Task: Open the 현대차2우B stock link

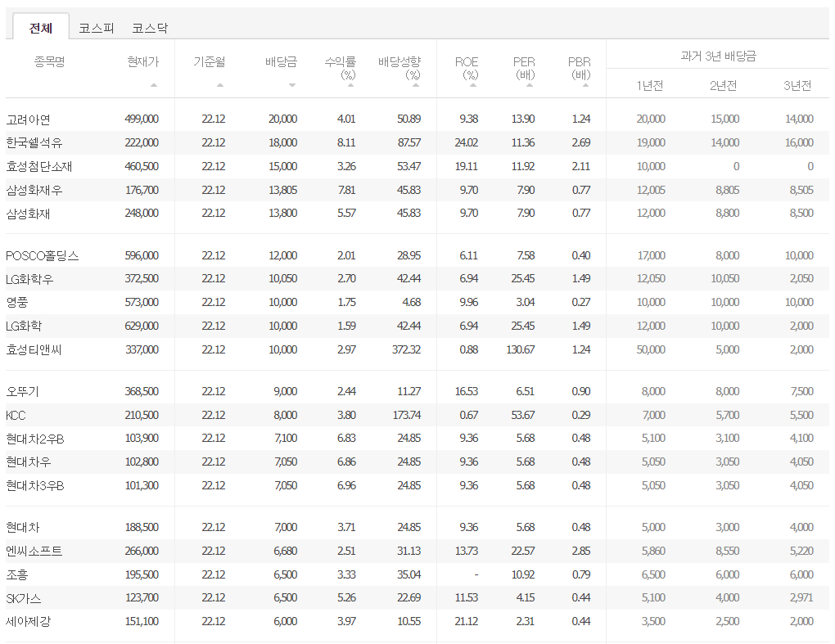Action: [35, 439]
